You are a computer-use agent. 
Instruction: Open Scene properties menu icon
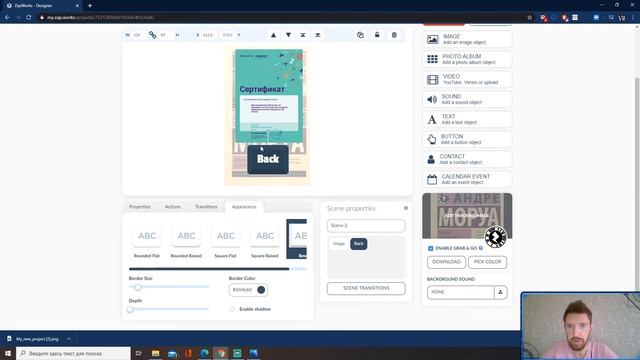pos(406,208)
